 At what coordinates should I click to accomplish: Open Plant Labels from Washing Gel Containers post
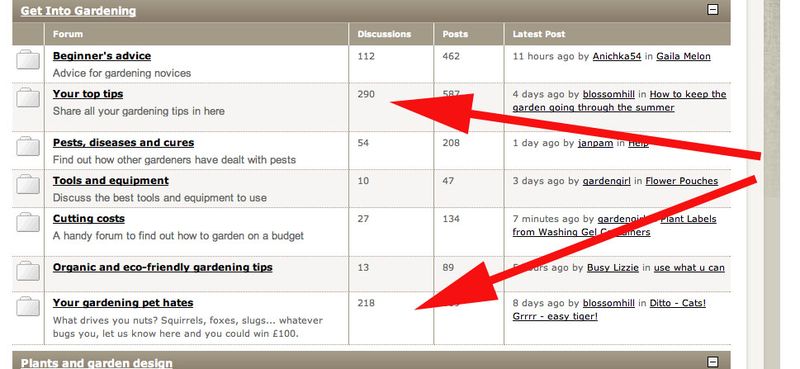coord(615,226)
